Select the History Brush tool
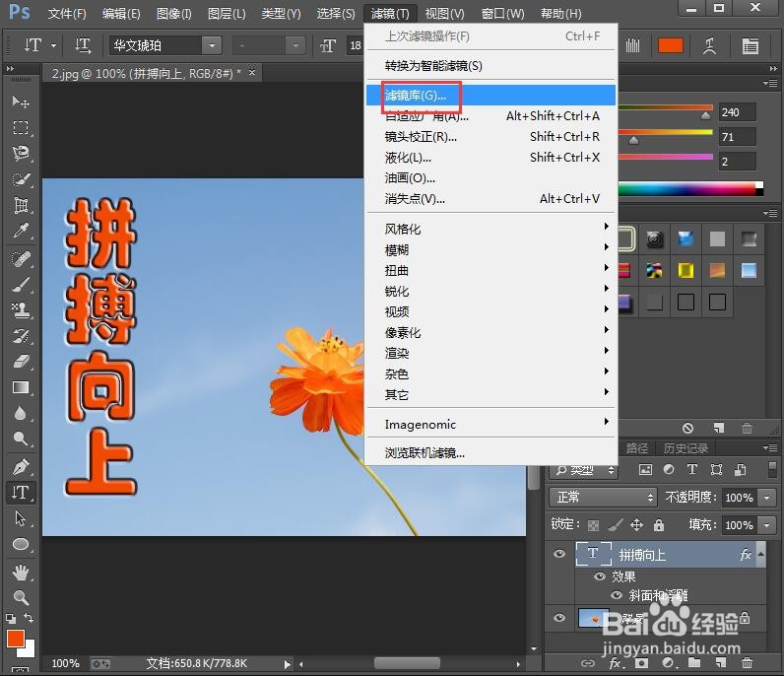The width and height of the screenshot is (784, 676). 21,336
